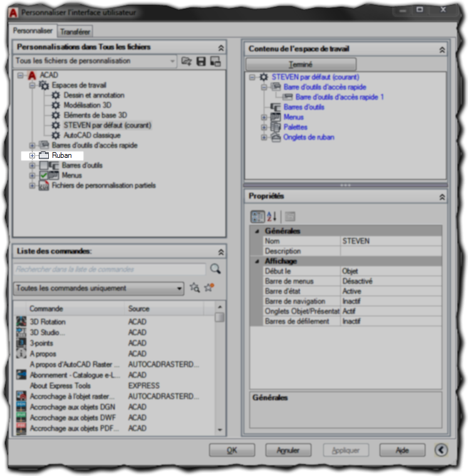
Task: Select Éléments de base 3D workspace
Action: point(95,115)
